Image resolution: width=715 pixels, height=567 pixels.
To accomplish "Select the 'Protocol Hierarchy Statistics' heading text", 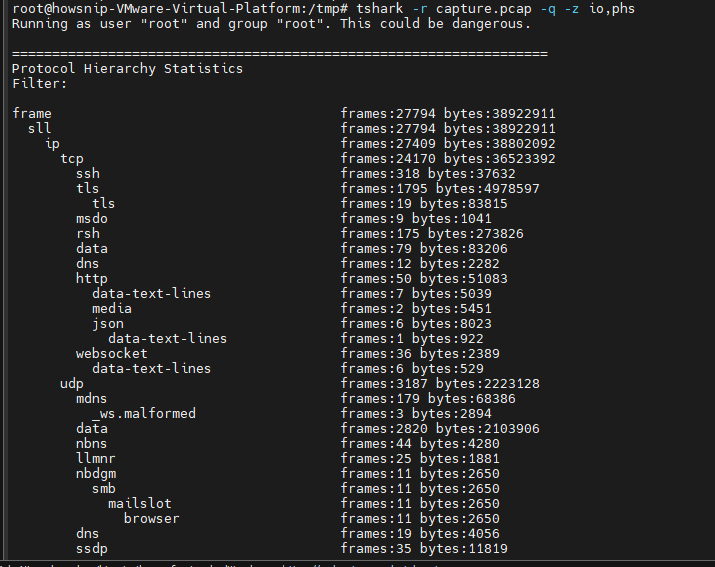I will pos(127,69).
